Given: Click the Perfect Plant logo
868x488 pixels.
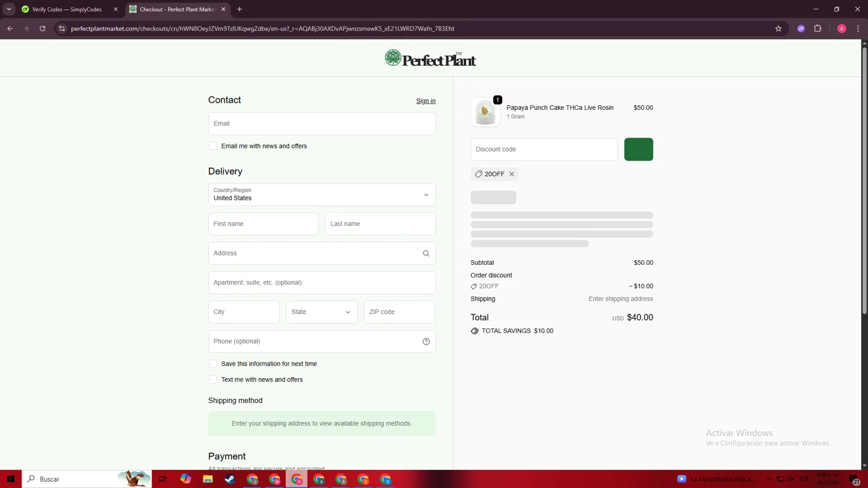Looking at the screenshot, I should point(431,58).
